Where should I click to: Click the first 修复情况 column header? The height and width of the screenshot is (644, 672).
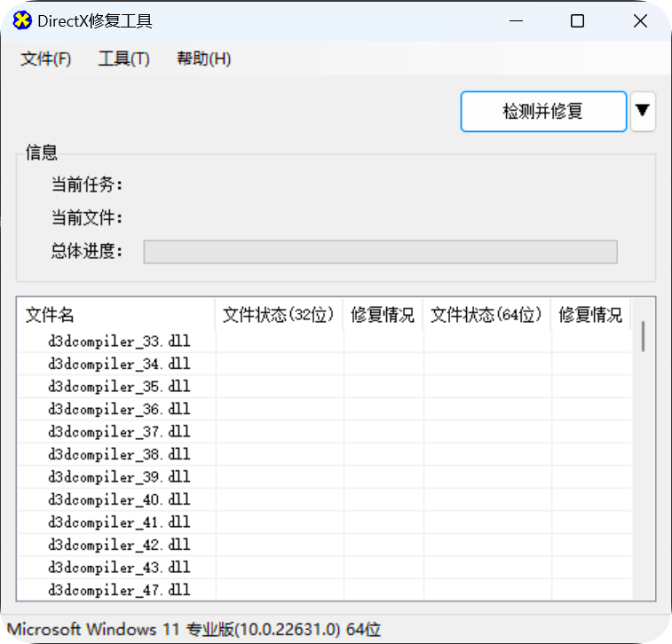[383, 315]
